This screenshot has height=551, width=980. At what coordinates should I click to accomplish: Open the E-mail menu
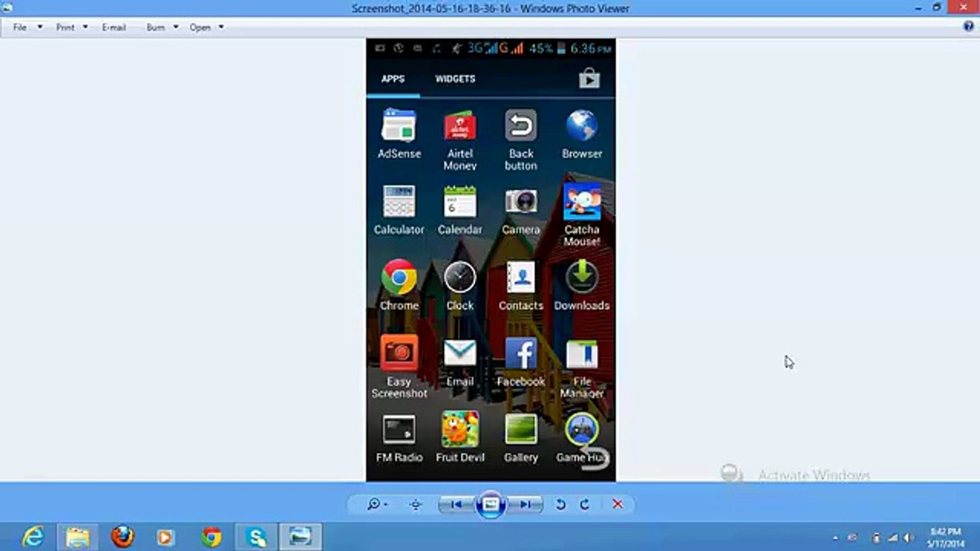click(x=113, y=27)
